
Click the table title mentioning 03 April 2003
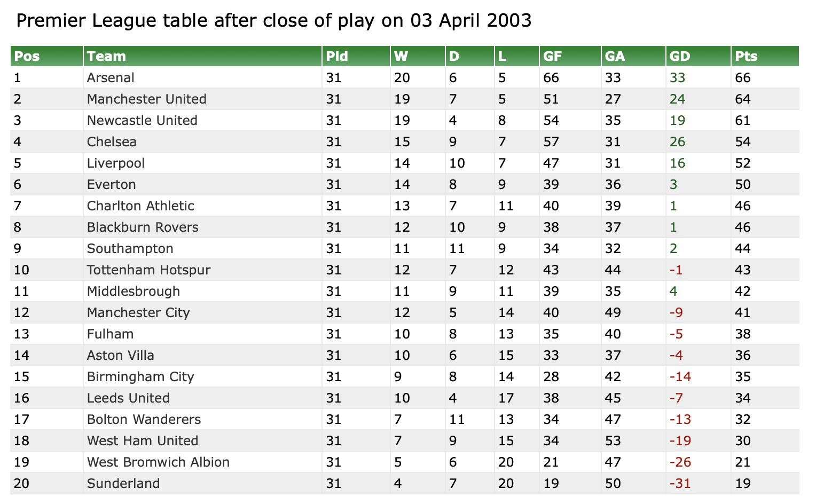click(274, 21)
